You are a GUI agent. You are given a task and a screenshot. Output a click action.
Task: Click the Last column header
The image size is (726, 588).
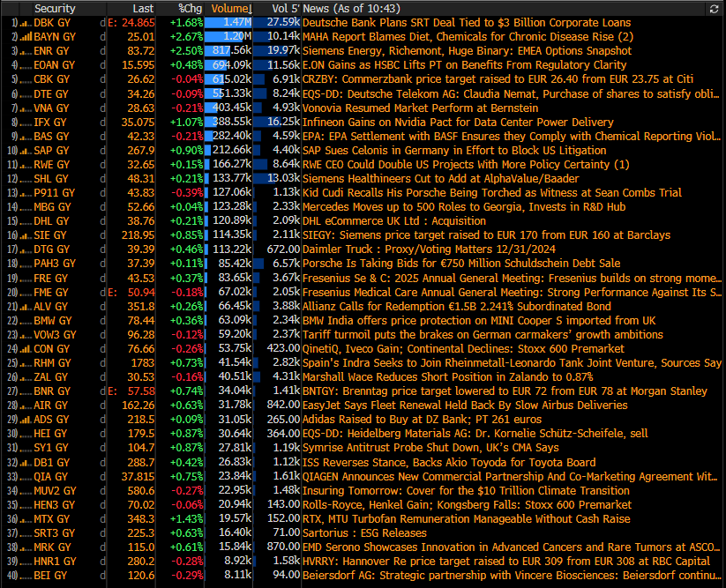click(x=143, y=9)
